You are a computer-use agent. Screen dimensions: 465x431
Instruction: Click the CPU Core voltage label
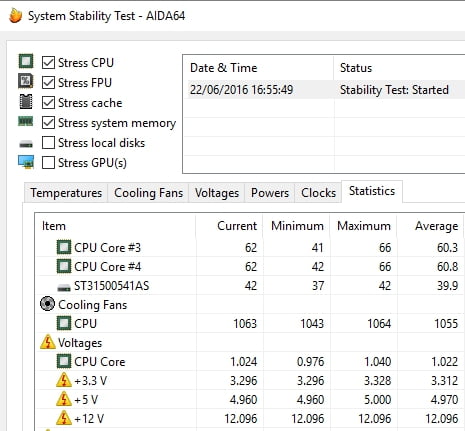(x=99, y=362)
